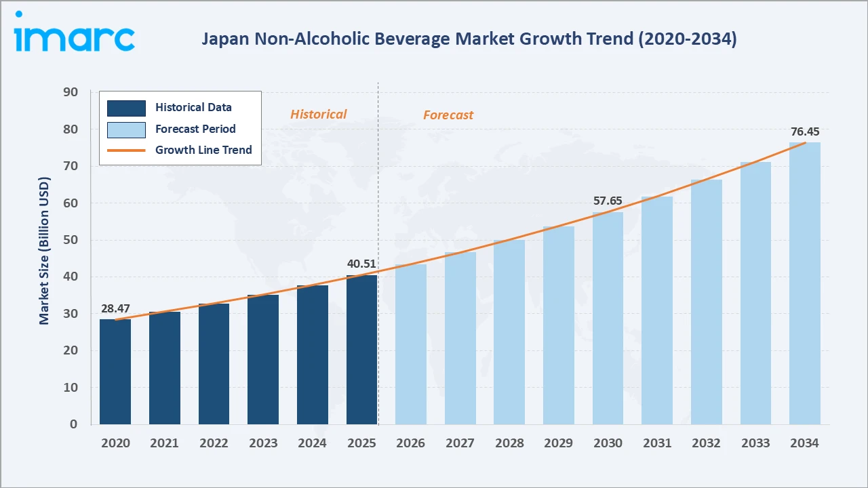Click the x-axis label 2030
Screen dimensions: 868x488
[608, 443]
